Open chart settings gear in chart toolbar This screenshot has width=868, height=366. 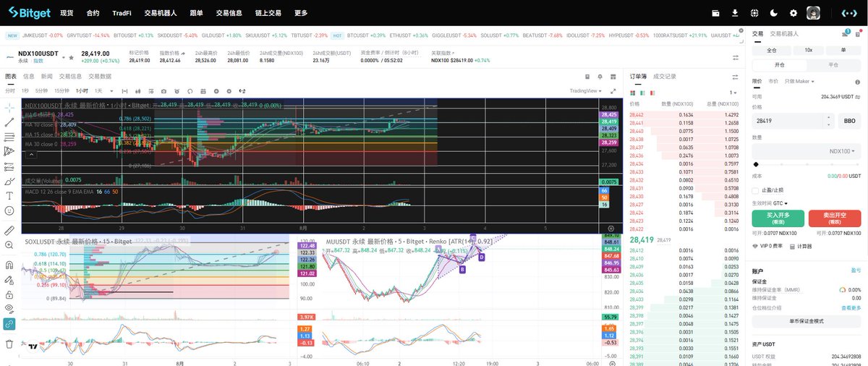tap(229, 91)
